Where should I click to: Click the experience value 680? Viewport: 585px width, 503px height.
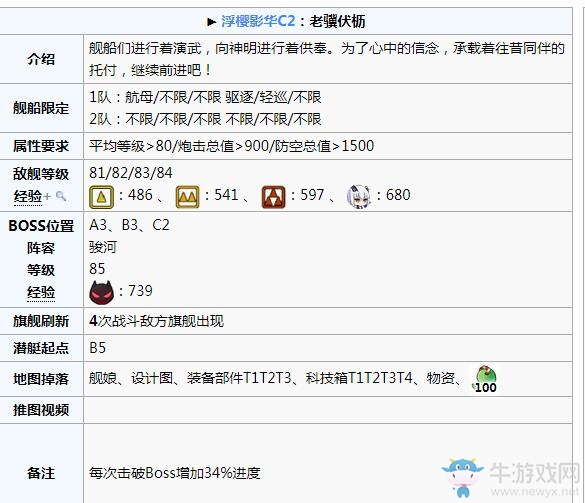(398, 195)
